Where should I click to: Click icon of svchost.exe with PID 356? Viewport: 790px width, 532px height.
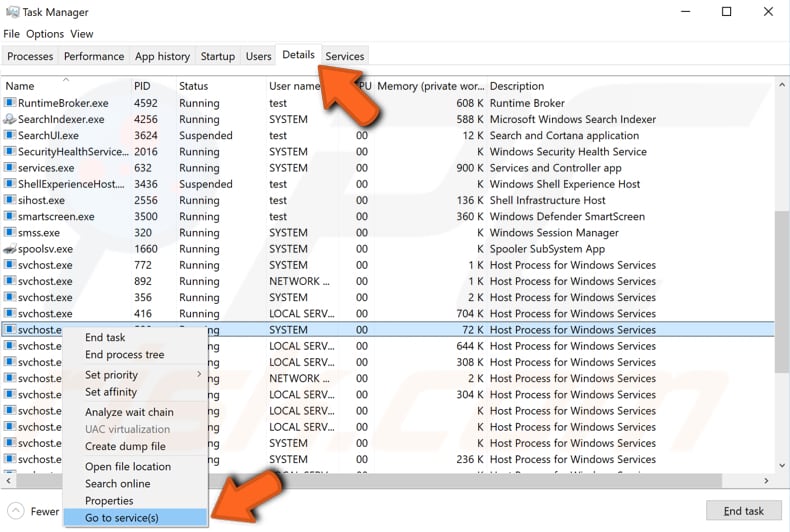point(10,297)
